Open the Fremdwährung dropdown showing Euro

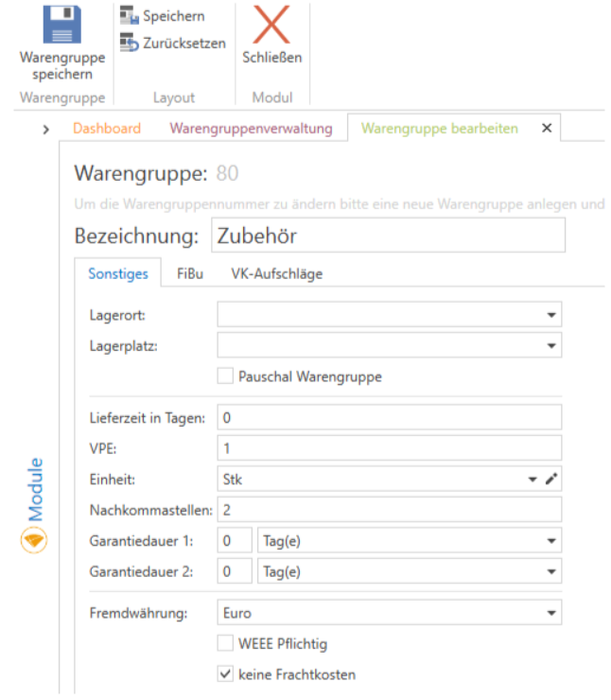pyautogui.click(x=550, y=613)
